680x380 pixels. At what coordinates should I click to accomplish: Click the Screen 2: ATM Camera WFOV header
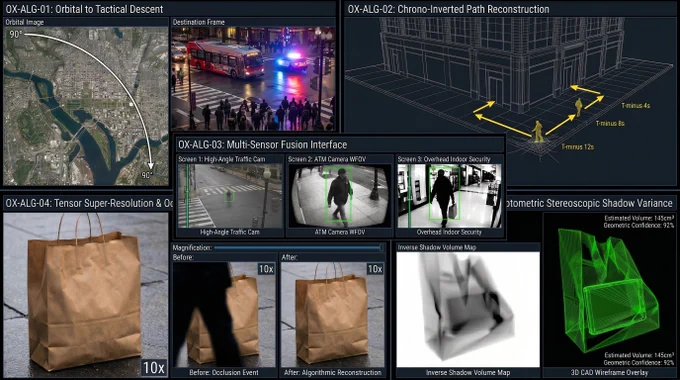pos(327,159)
